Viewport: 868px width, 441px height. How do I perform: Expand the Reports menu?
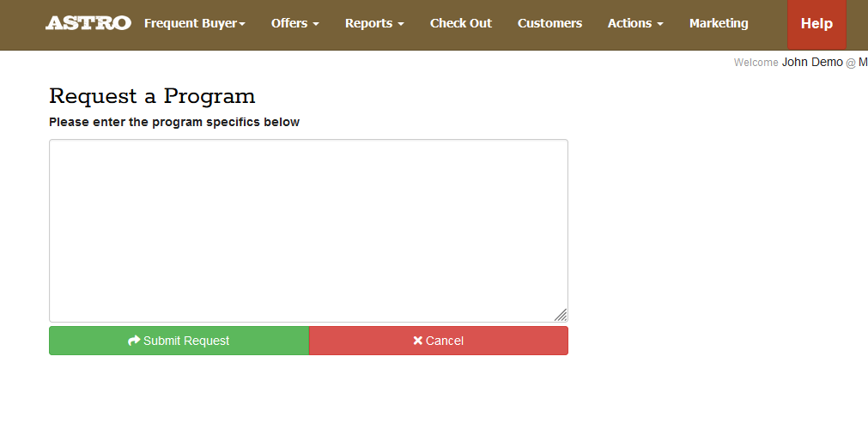coord(374,23)
